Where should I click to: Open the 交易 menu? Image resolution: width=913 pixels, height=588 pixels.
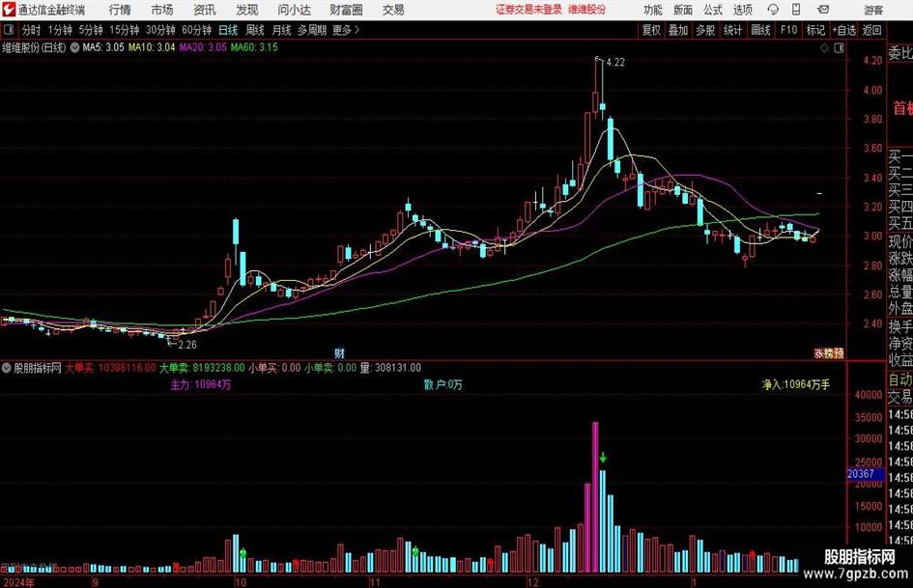(x=393, y=10)
